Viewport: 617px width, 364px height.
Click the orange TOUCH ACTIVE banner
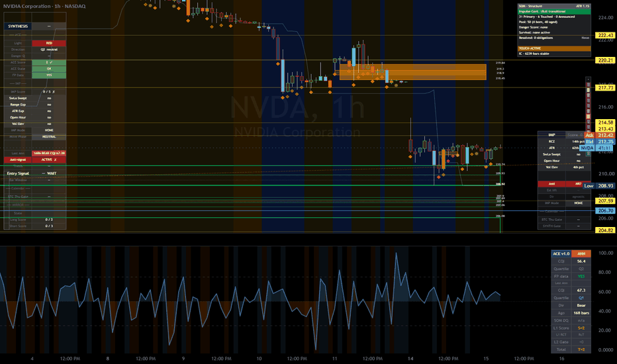[554, 48]
